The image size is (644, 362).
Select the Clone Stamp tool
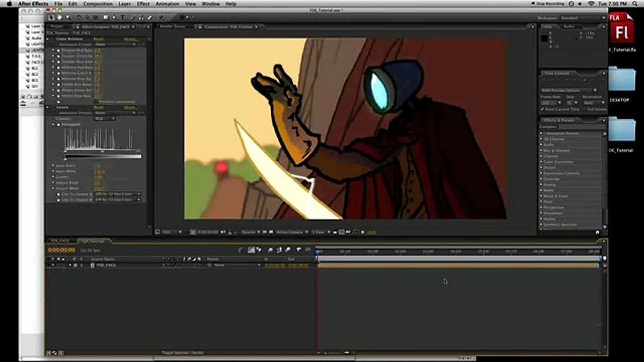click(141, 18)
